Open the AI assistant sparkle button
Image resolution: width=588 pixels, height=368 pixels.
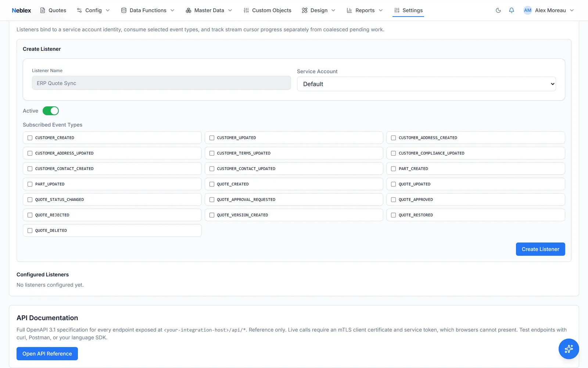(x=569, y=349)
